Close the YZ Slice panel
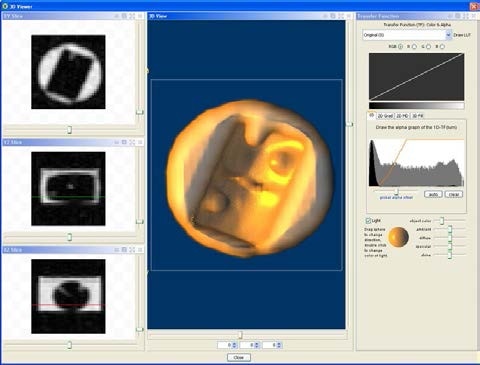This screenshot has height=365, width=480. click(140, 142)
